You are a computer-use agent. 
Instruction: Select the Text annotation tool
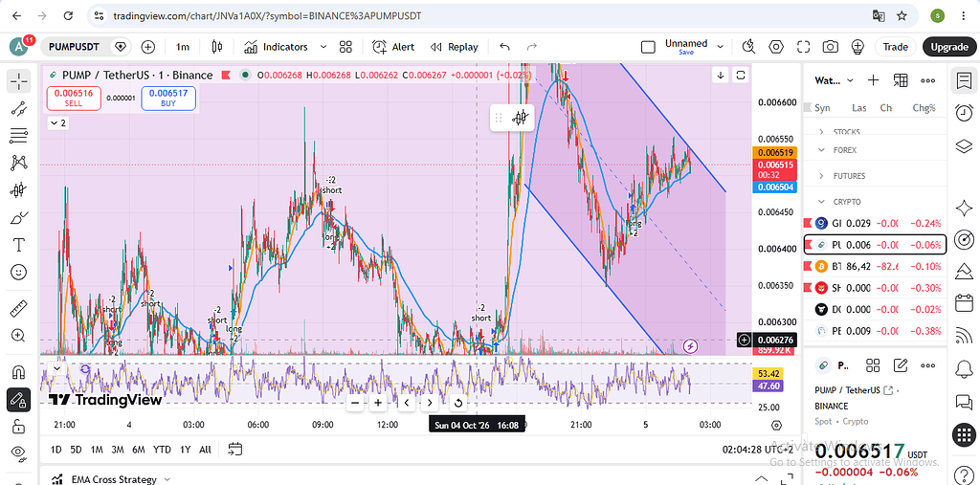(x=19, y=245)
